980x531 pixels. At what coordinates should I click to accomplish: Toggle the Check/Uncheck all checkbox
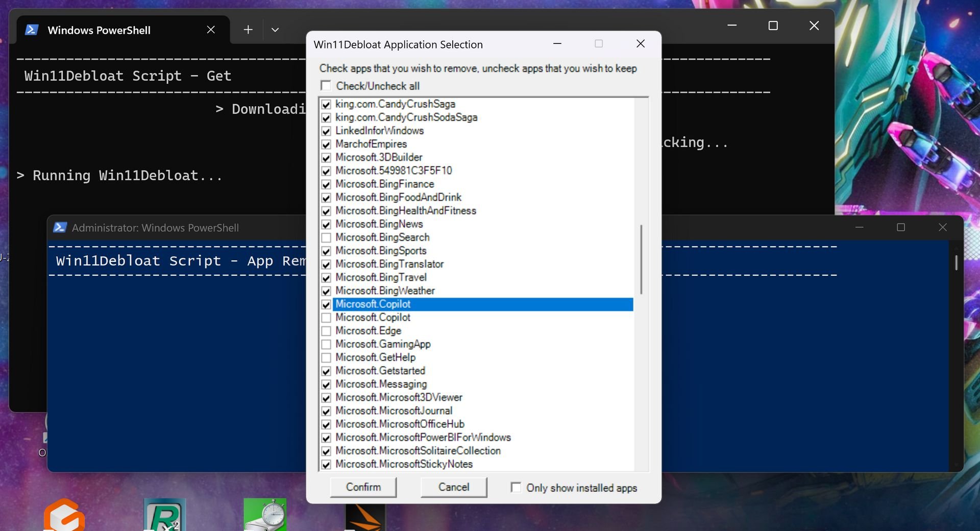coord(326,86)
